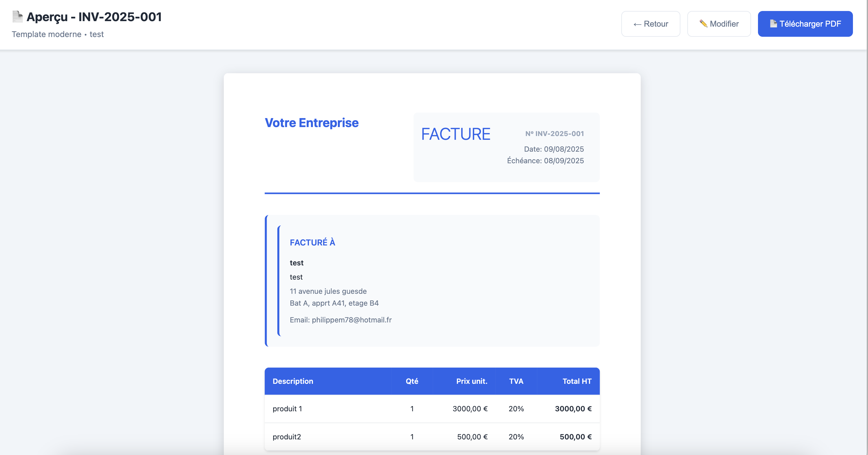The image size is (868, 455).
Task: Click quantity 1 in the produit 1 row
Action: (x=412, y=409)
